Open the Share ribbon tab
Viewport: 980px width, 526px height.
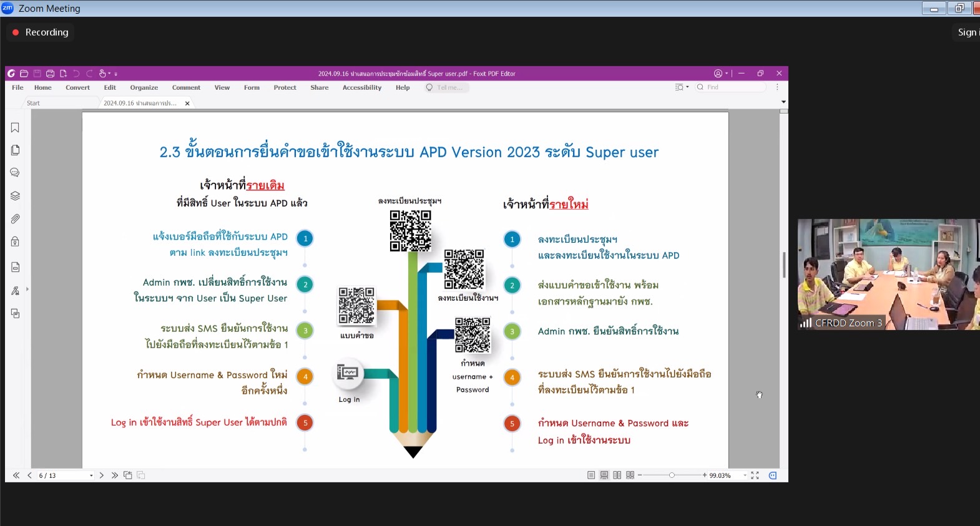(x=320, y=88)
